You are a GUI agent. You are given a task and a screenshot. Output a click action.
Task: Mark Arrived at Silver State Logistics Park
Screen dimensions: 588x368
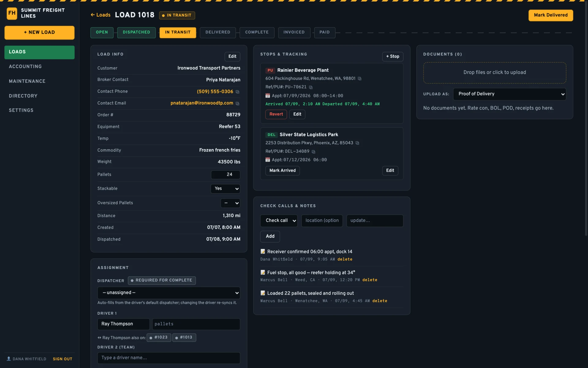283,171
